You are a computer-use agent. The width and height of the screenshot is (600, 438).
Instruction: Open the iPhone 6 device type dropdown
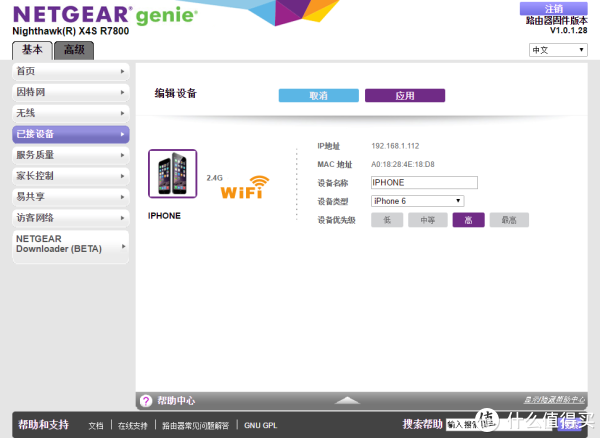417,201
